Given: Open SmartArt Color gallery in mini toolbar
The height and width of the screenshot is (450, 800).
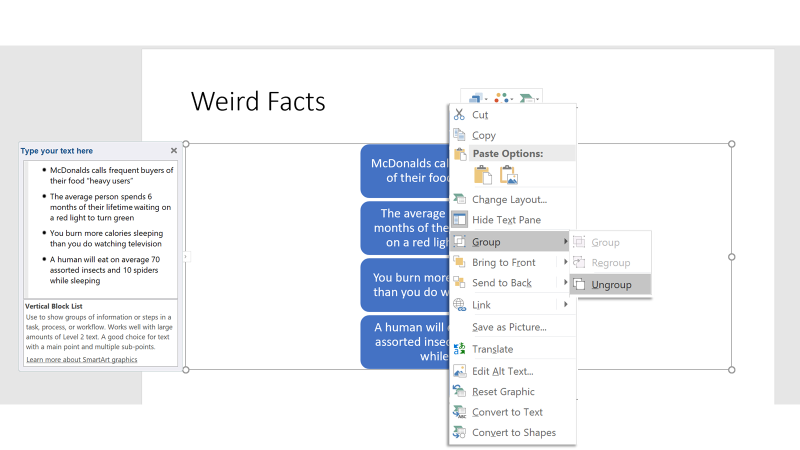Looking at the screenshot, I should click(x=503, y=97).
